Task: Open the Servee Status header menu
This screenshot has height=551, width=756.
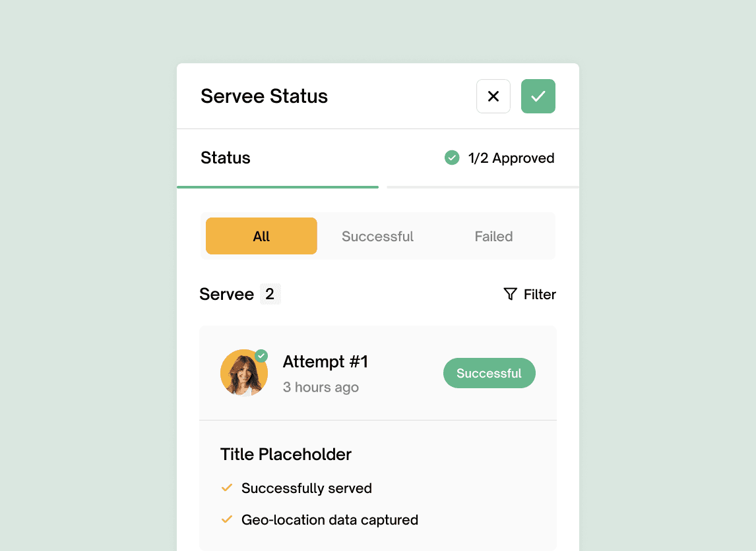Action: (x=264, y=96)
